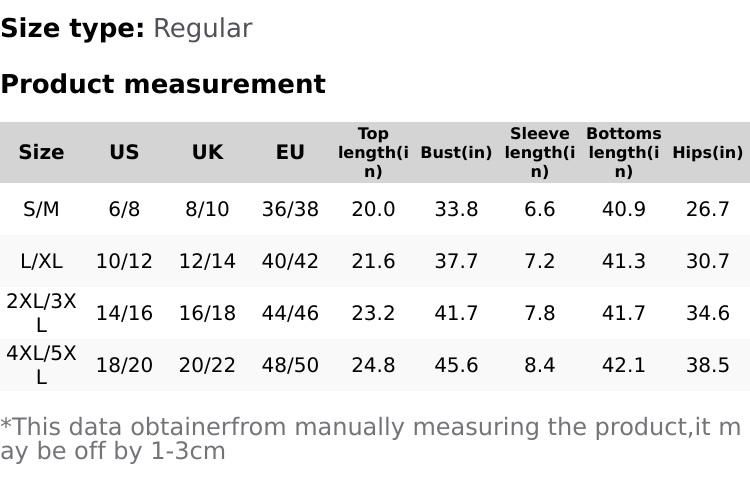Select the 2XL/3XL size cell
Screen dimensions: 750x487
point(41,313)
